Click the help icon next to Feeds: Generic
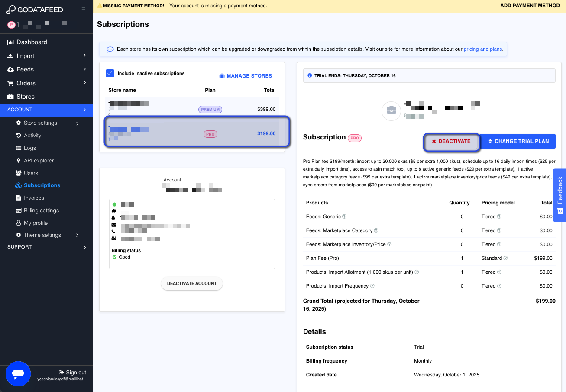Screen dimensions: 566x392 345,217
